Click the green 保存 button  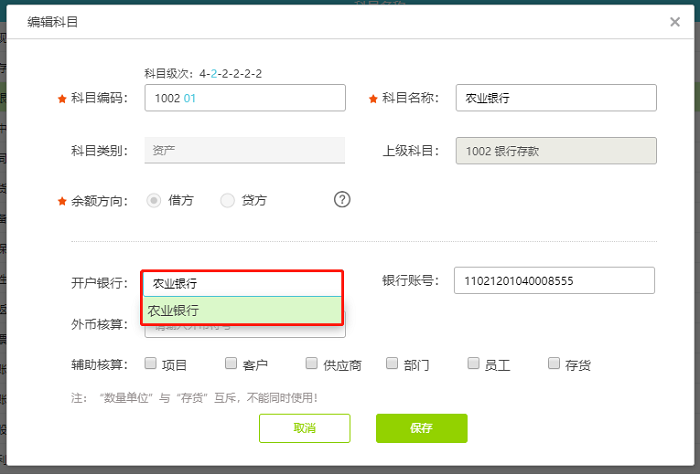pos(421,428)
